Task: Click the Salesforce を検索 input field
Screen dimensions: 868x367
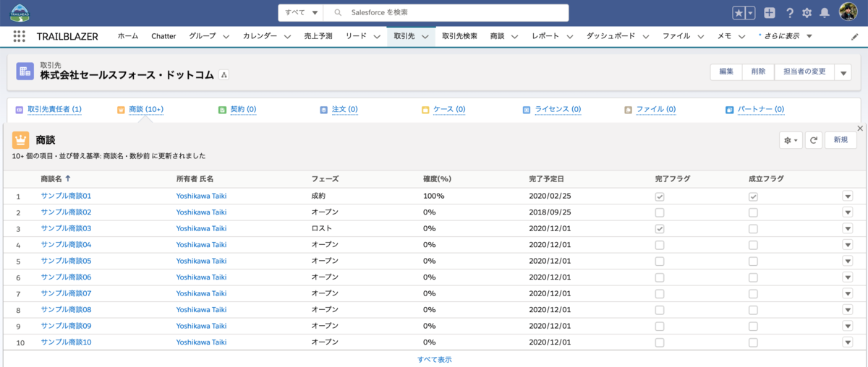Action: (x=446, y=13)
